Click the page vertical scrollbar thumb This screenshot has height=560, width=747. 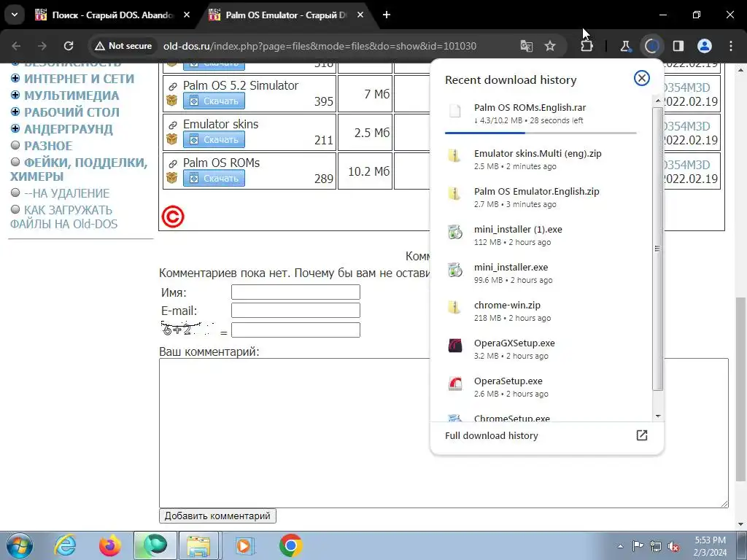[740, 389]
